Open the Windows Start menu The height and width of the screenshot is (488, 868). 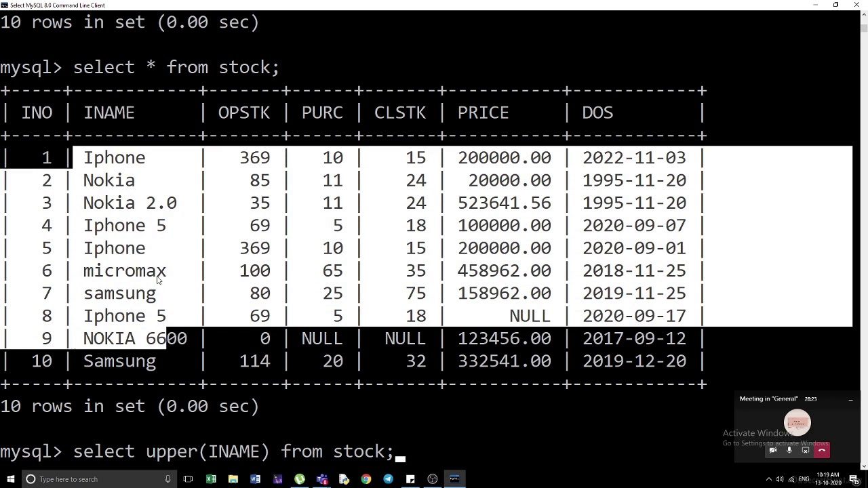[10, 479]
